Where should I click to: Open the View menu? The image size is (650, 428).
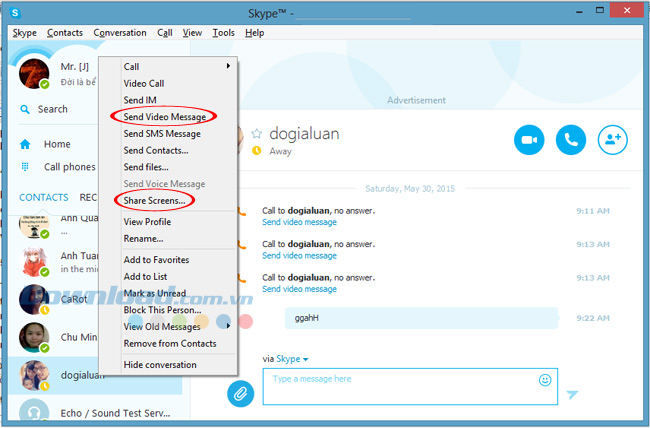192,33
